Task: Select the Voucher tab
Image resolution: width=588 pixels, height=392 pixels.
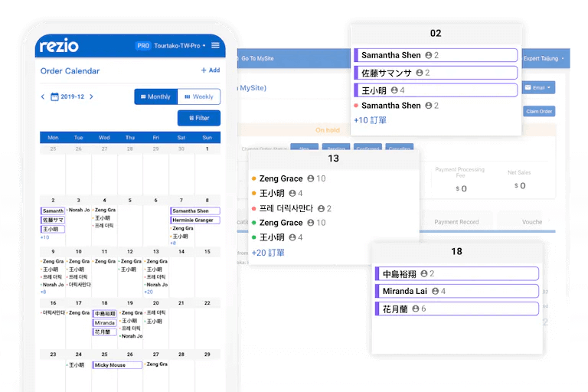Action: point(531,222)
